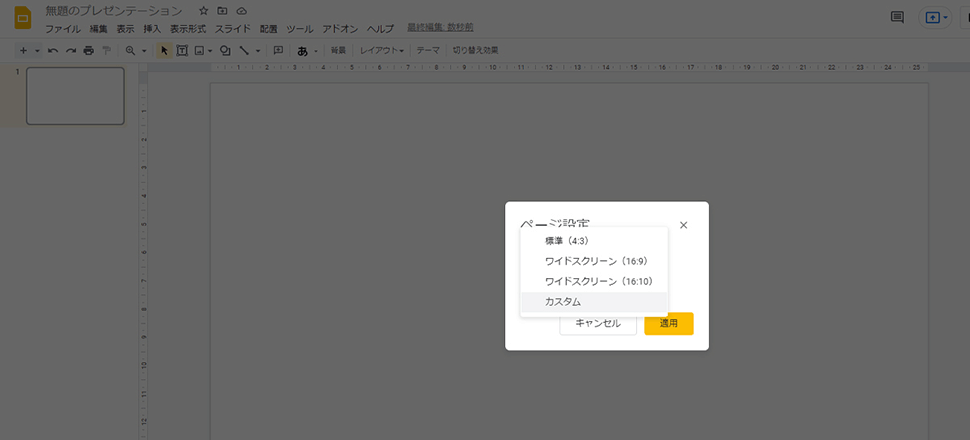The image size is (970, 440).
Task: Choose 標準（4:3）option
Action: [x=594, y=241]
